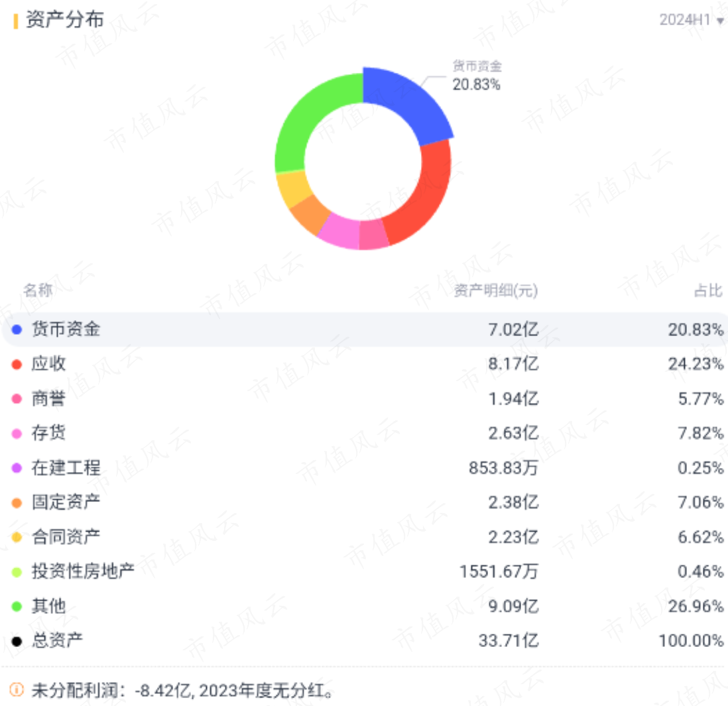Click the 2.38亿 asset value
728x706 pixels.
(x=513, y=502)
